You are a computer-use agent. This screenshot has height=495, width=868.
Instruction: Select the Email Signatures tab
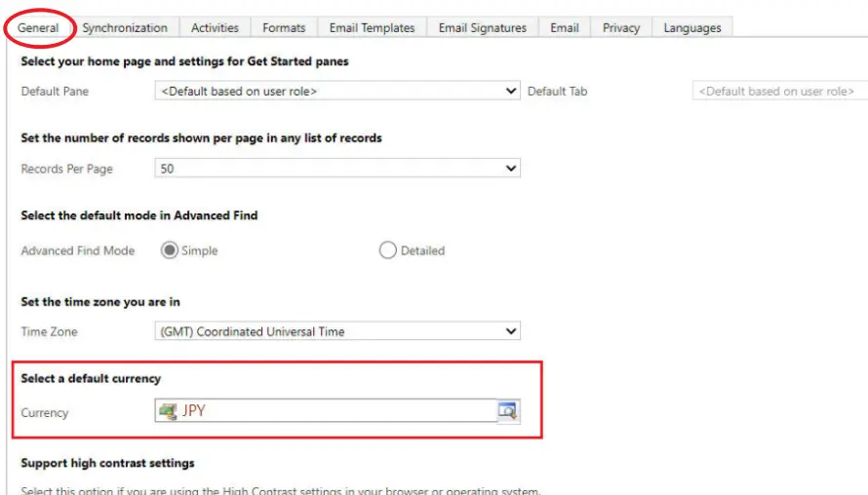tap(482, 27)
